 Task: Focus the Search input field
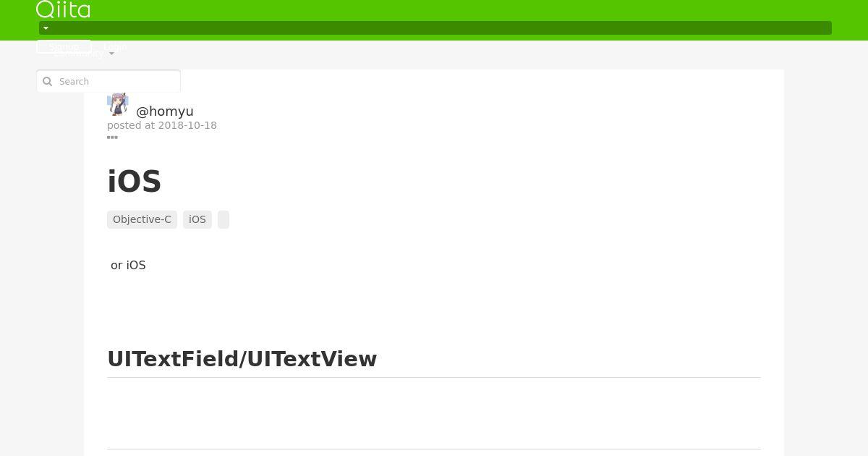109,81
